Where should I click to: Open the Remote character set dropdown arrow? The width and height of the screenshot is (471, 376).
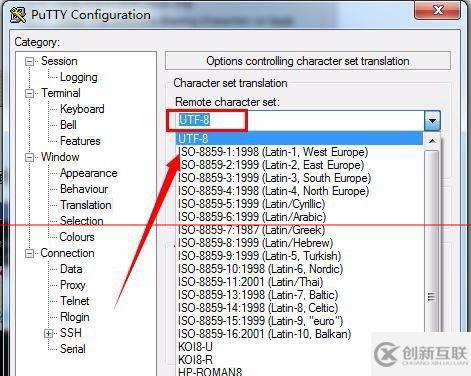click(x=432, y=120)
